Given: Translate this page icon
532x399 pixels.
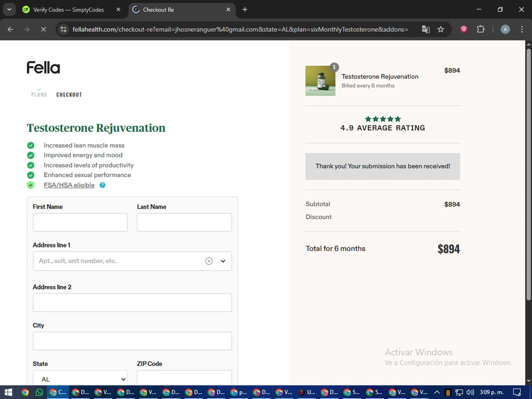Looking at the screenshot, I should [x=426, y=29].
